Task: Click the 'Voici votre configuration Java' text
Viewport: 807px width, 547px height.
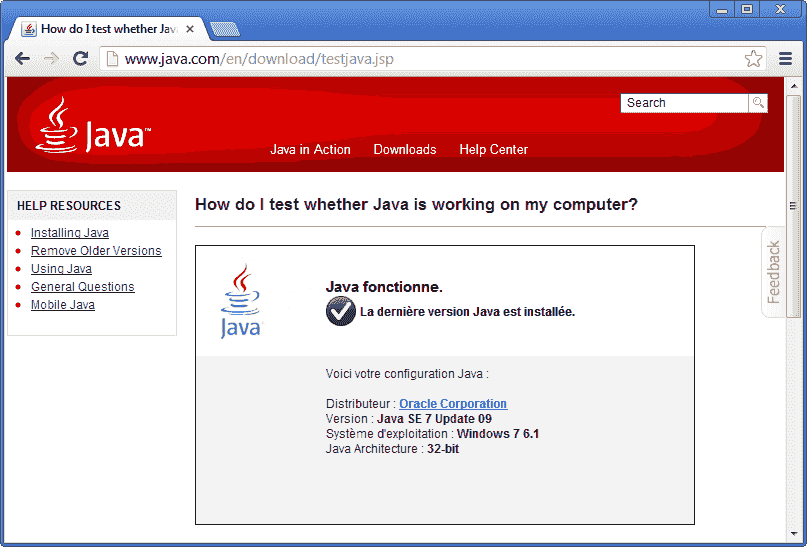Action: (x=407, y=374)
